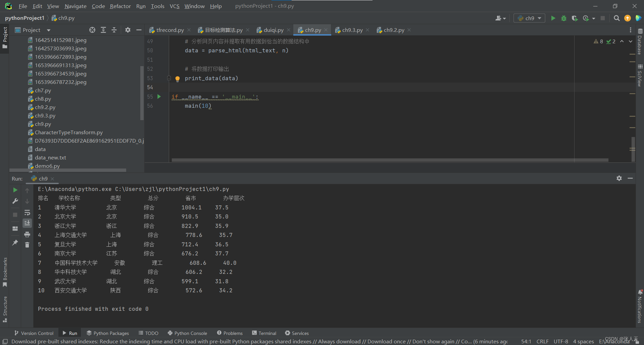Pin the ch9 Run tab
The image size is (644, 345).
[15, 242]
